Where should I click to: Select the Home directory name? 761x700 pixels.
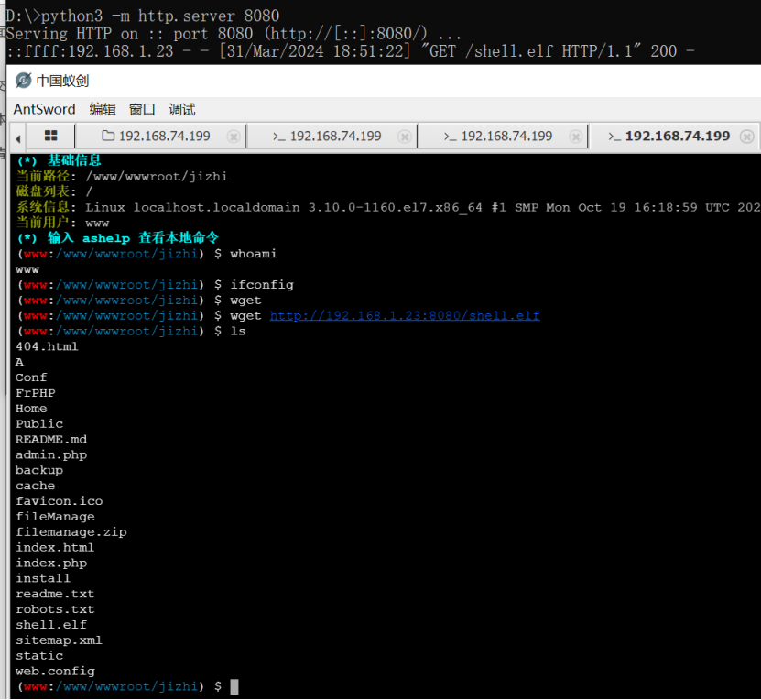[x=31, y=409]
